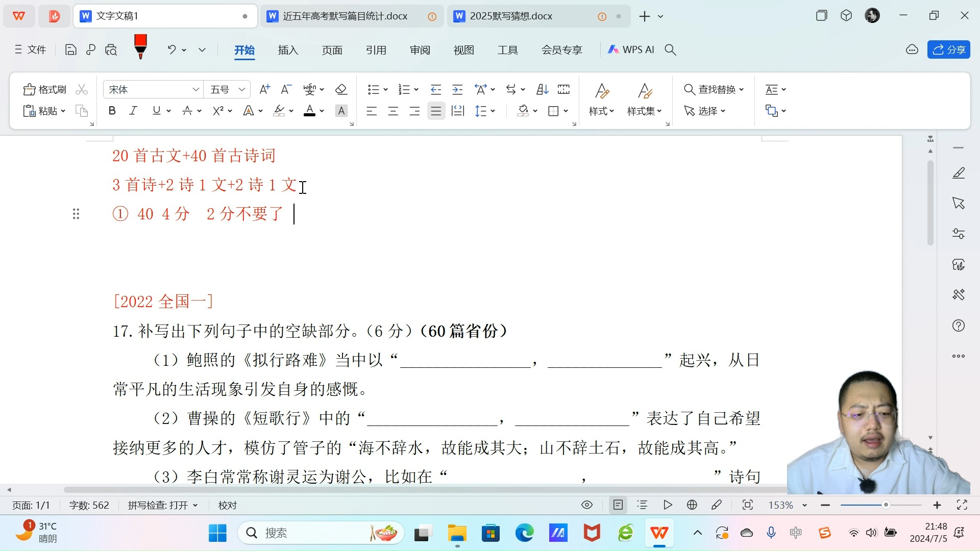
Task: Click the Undo arrow icon
Action: click(172, 49)
